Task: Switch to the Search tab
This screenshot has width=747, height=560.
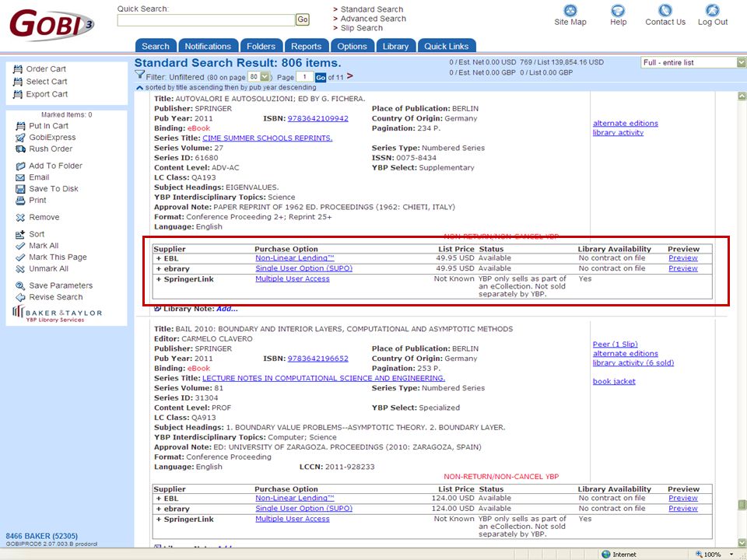Action: [x=156, y=46]
